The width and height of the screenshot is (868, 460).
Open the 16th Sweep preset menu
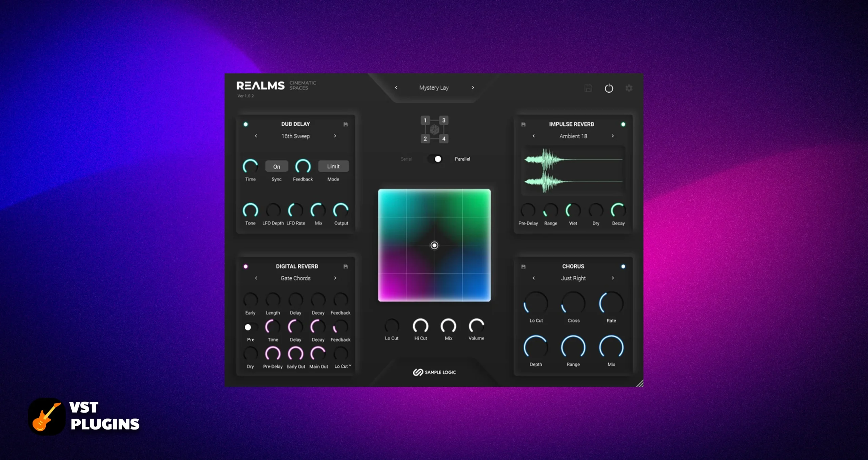[296, 136]
